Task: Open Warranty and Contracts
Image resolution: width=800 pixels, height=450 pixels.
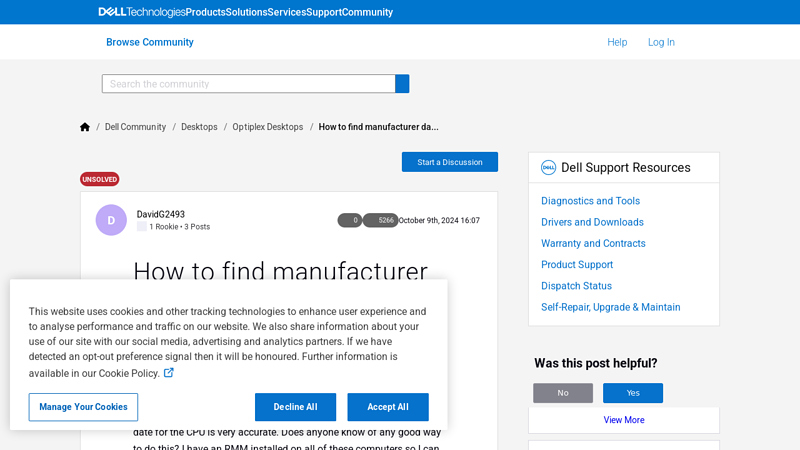Action: pos(593,243)
